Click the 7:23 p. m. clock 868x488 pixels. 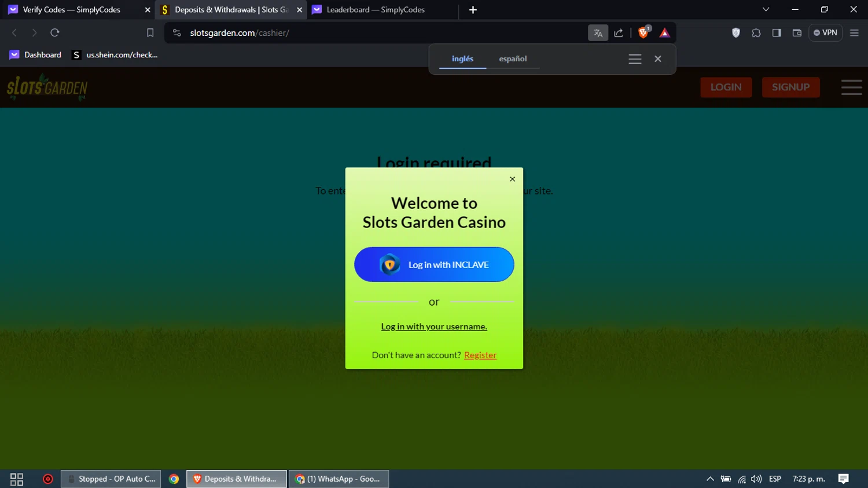point(809,479)
